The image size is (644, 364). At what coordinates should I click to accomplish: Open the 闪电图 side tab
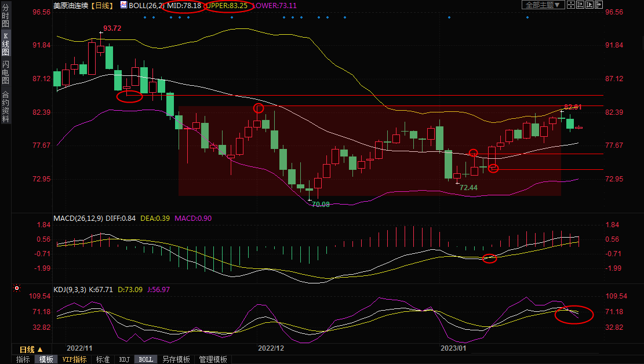point(5,72)
